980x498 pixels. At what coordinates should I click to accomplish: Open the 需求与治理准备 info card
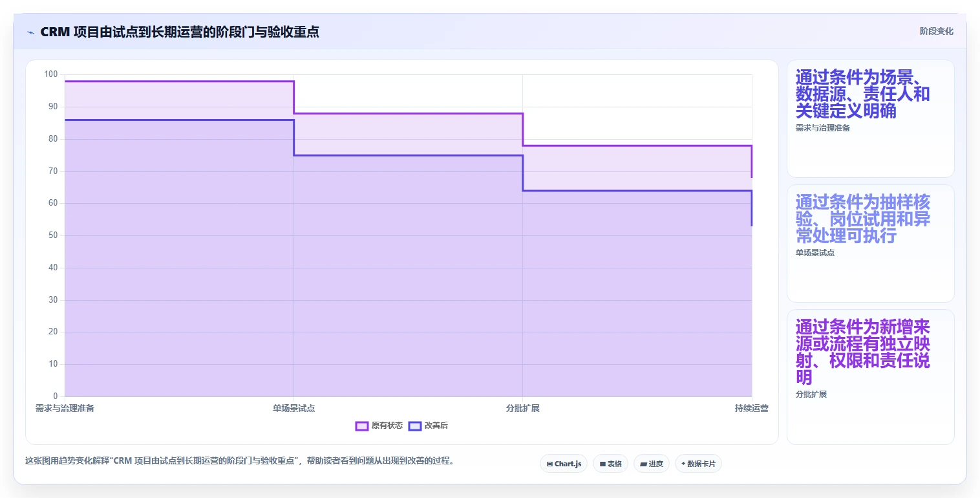tap(870, 118)
